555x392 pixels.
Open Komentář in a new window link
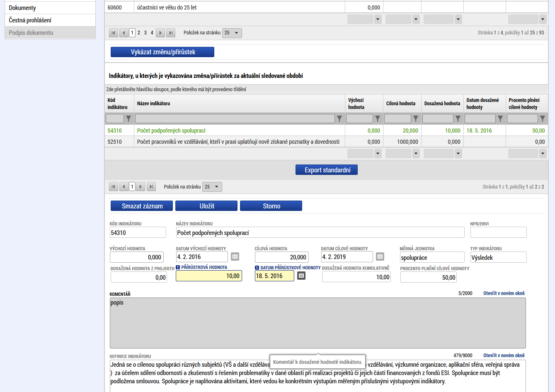tap(504, 293)
